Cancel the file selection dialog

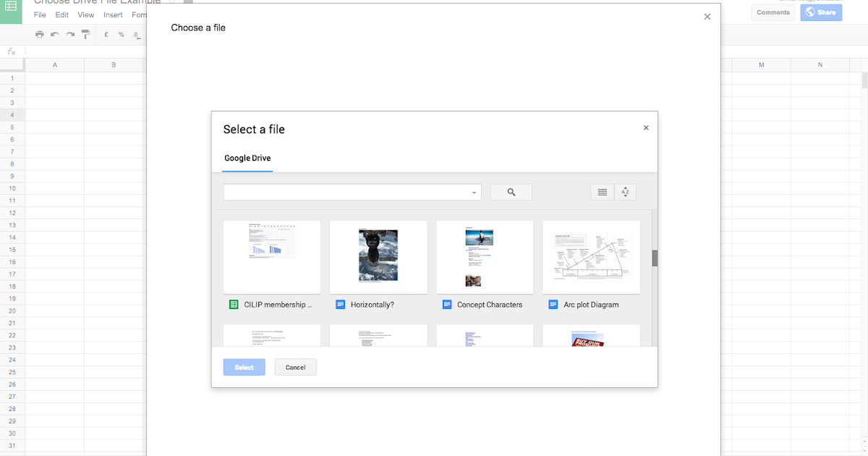tap(295, 367)
